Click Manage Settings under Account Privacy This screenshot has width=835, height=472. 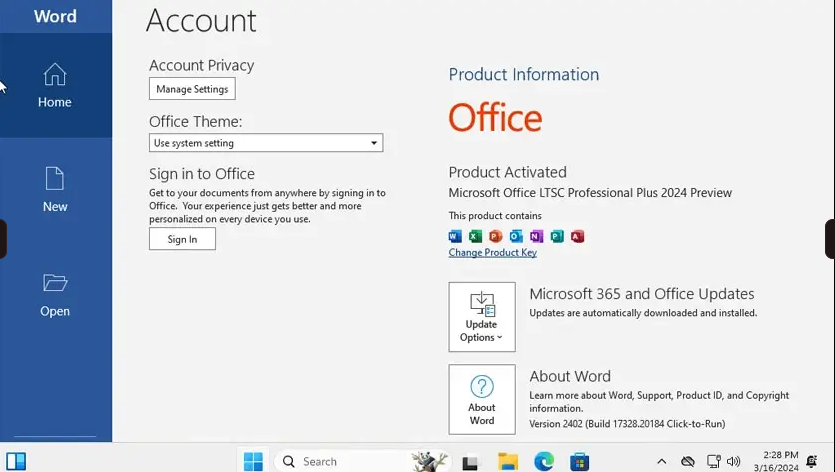click(192, 89)
